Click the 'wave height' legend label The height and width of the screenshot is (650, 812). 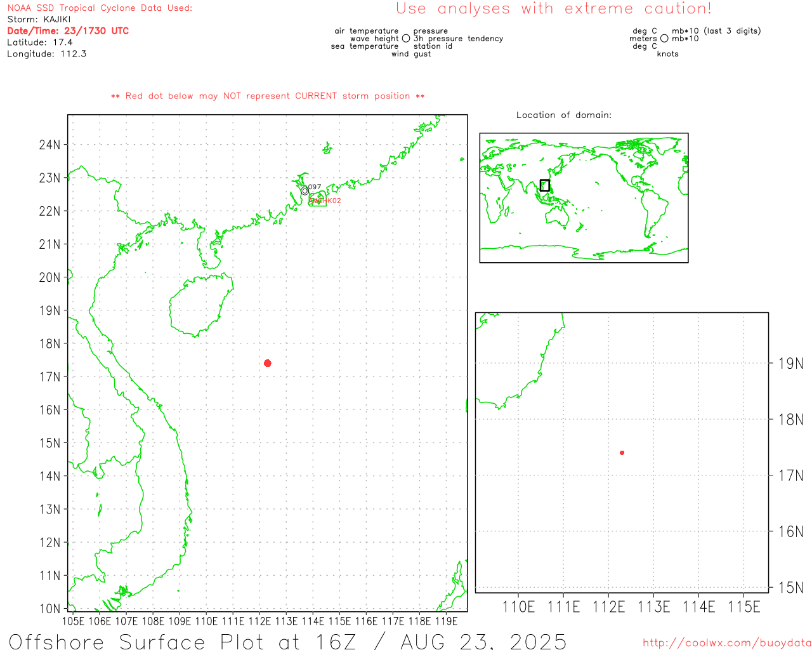374,39
